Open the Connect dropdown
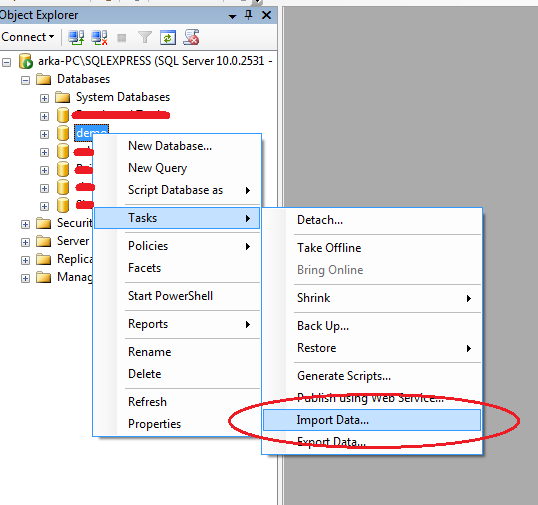The height and width of the screenshot is (505, 538). tap(28, 37)
